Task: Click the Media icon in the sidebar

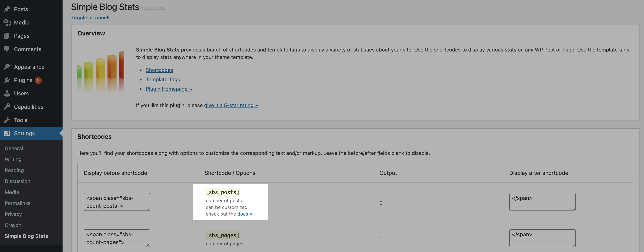Action: click(x=7, y=23)
